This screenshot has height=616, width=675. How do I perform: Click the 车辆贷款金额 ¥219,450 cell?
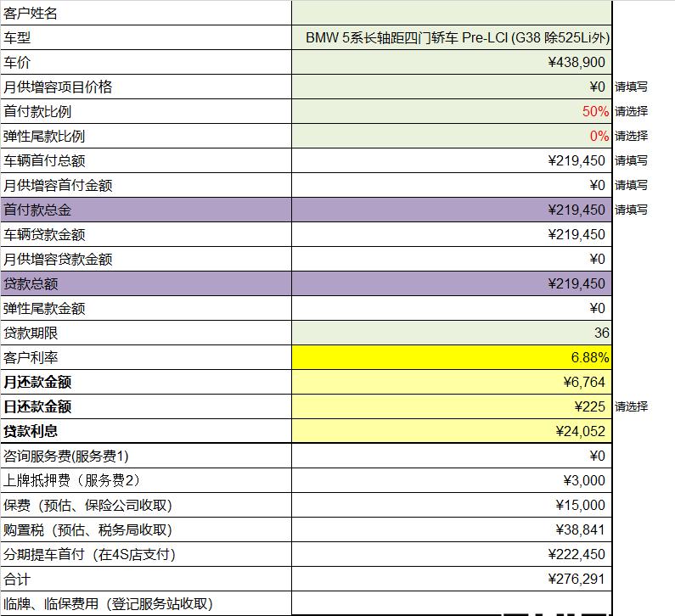(452, 234)
